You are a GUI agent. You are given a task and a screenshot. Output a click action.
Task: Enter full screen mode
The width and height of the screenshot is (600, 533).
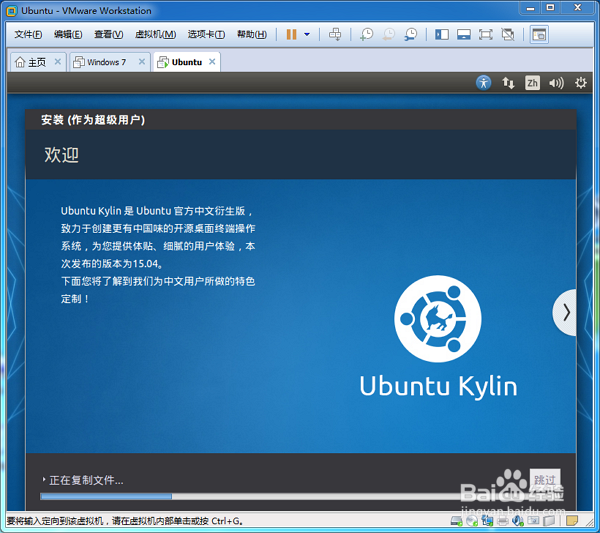pyautogui.click(x=485, y=35)
